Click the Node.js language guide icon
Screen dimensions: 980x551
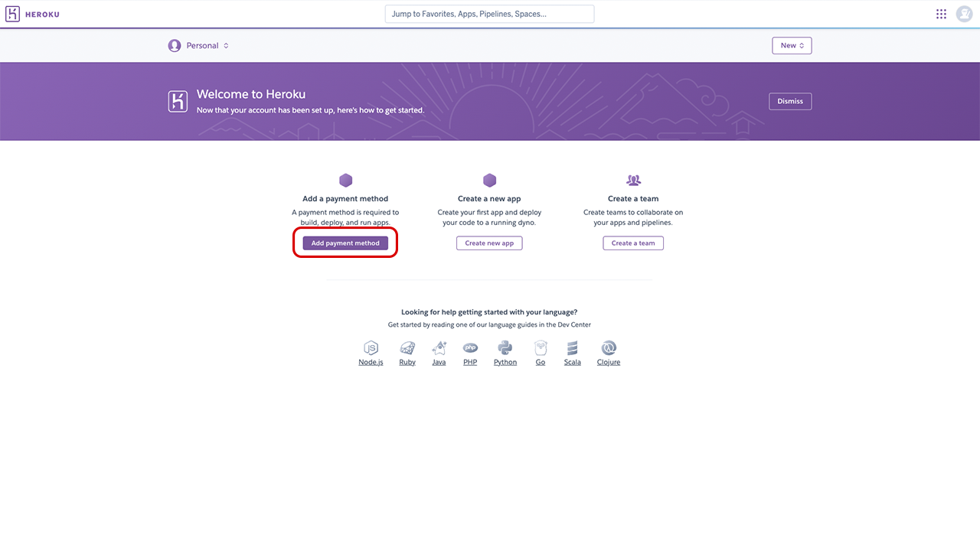click(x=371, y=348)
